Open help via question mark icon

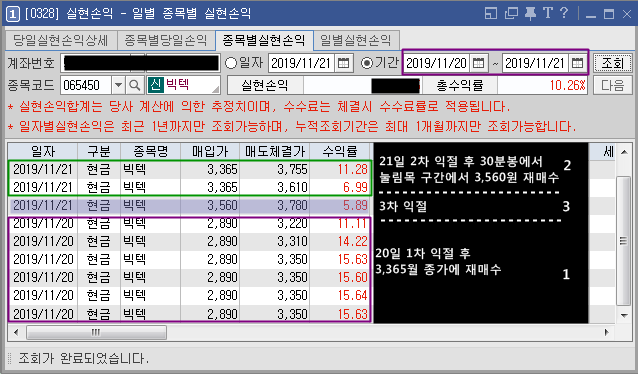[564, 13]
